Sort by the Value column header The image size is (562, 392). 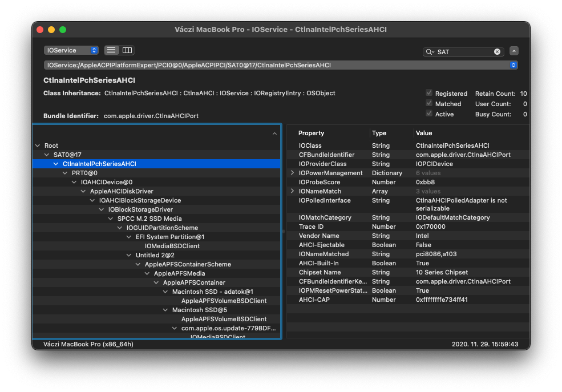point(424,133)
